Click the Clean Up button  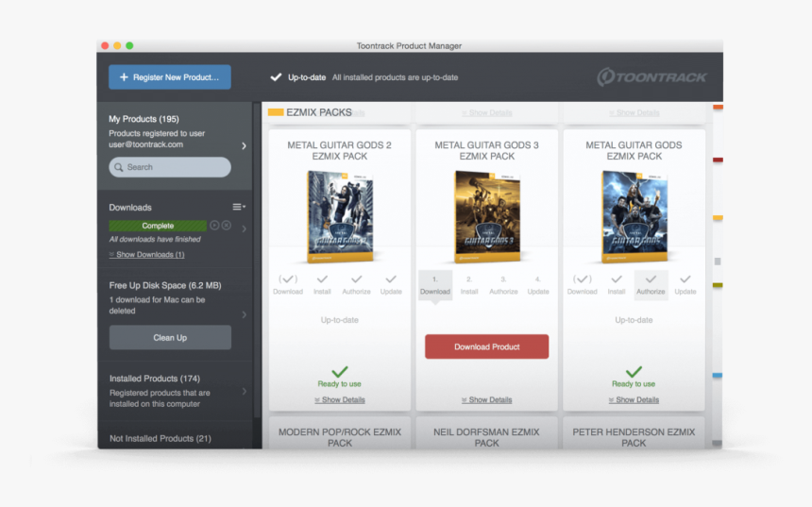click(170, 338)
